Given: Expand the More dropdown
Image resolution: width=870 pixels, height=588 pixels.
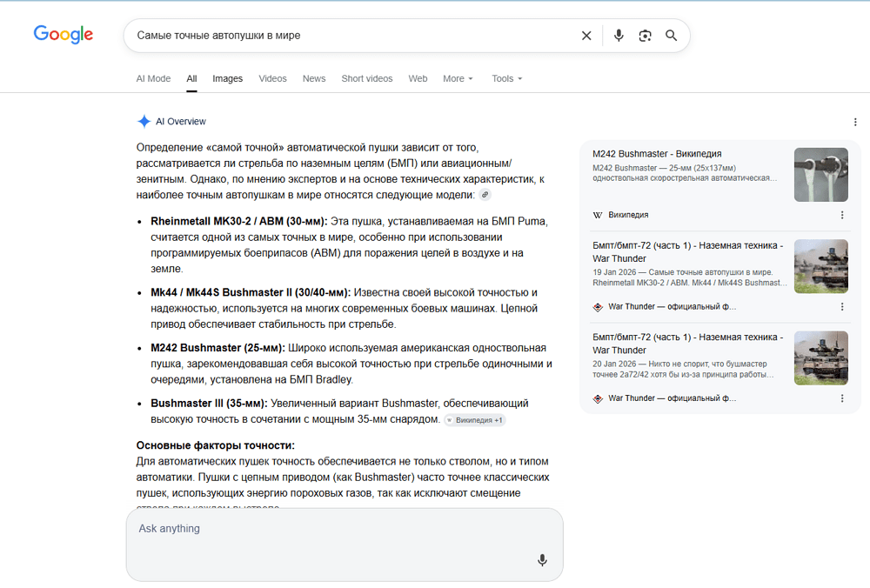Looking at the screenshot, I should [x=458, y=79].
